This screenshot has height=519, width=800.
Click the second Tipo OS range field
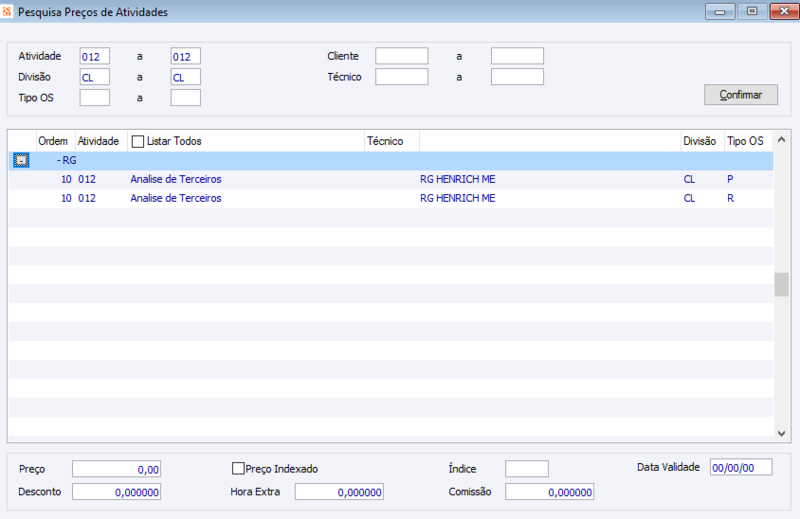coord(185,97)
